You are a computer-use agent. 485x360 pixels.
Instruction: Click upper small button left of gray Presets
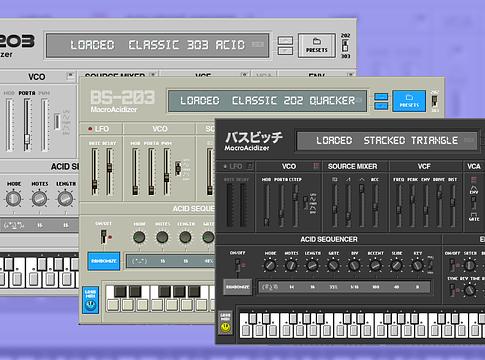285,41
